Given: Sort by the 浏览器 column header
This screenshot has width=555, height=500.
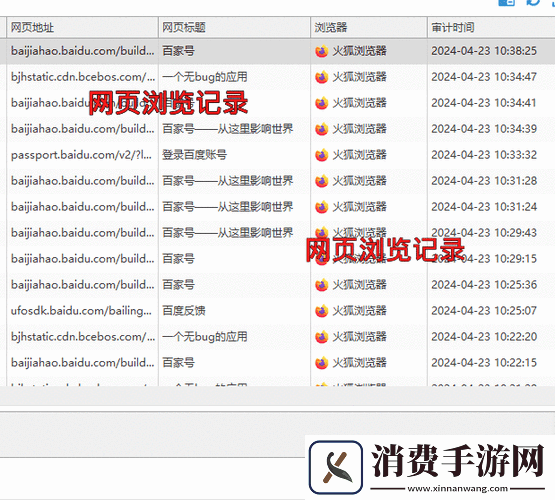Looking at the screenshot, I should 369,27.
